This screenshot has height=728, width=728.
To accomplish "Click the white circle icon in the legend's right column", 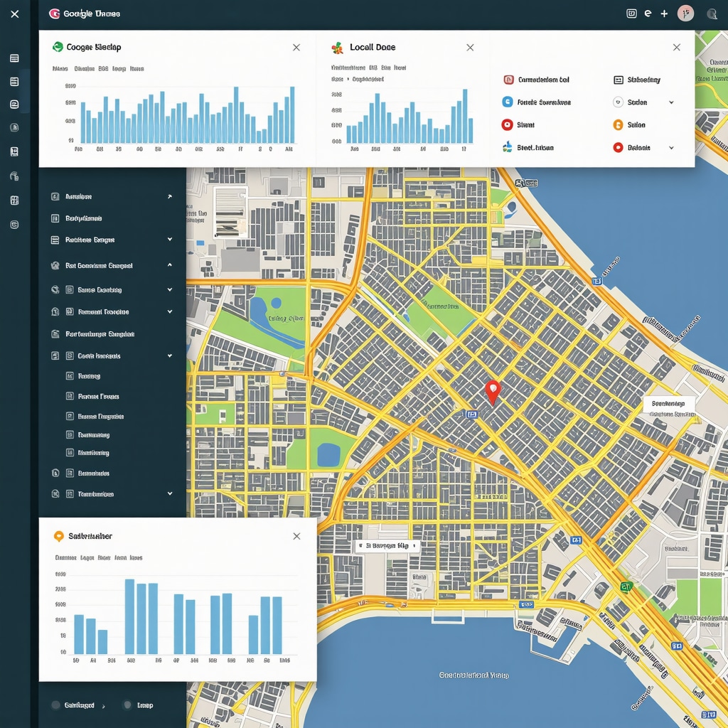I will (x=618, y=102).
